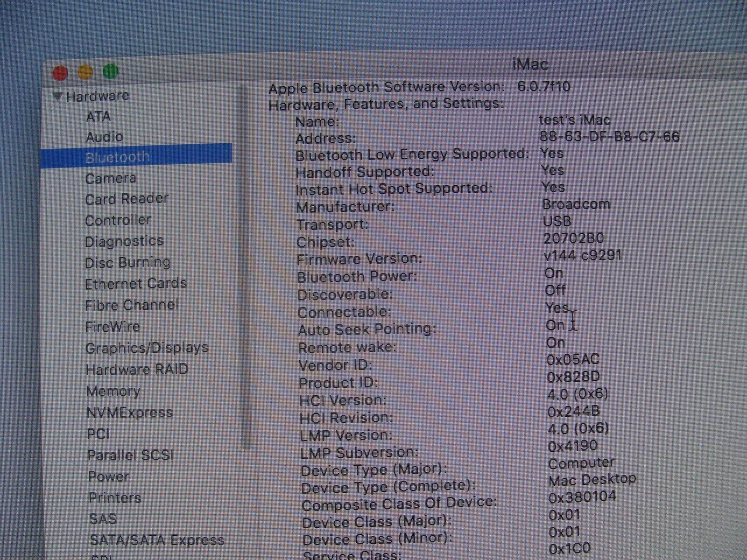747x560 pixels.
Task: Open the Power section
Action: click(x=108, y=476)
